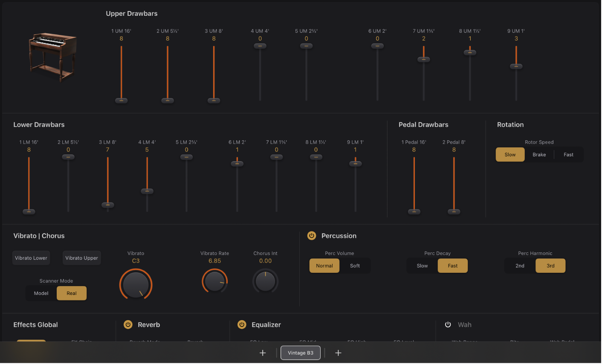
Task: Choose Slow for Perc Decay
Action: click(422, 266)
